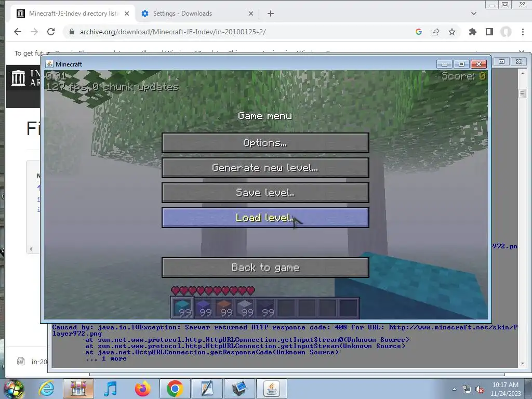The height and width of the screenshot is (399, 532).
Task: Click the archive-box taskbar application icon
Action: pyautogui.click(x=78, y=389)
